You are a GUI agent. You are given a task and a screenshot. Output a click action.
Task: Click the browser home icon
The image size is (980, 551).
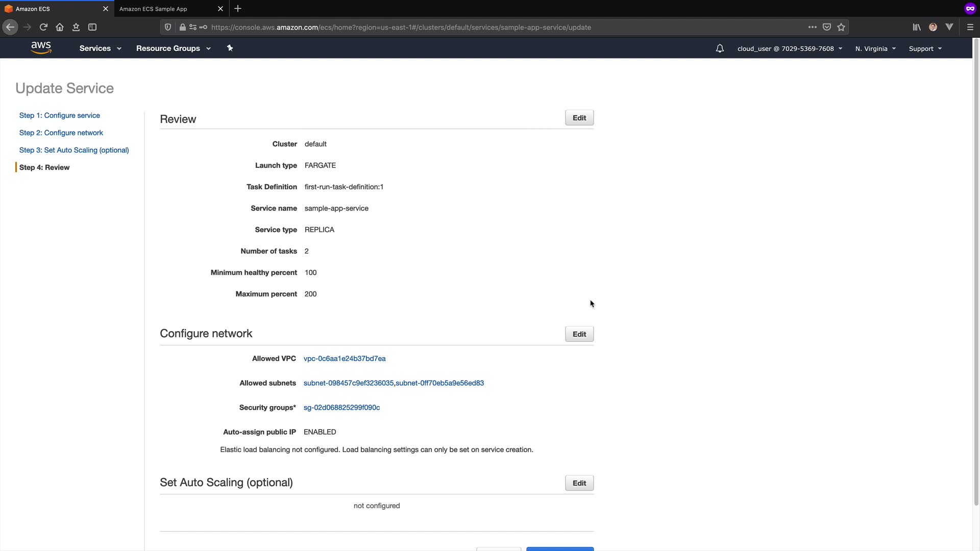point(60,27)
